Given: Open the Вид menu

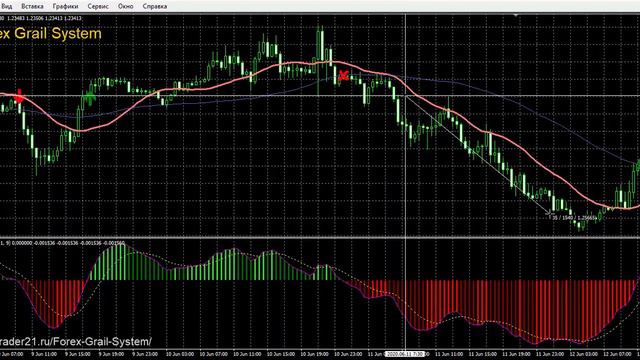Looking at the screenshot, I should (7, 7).
